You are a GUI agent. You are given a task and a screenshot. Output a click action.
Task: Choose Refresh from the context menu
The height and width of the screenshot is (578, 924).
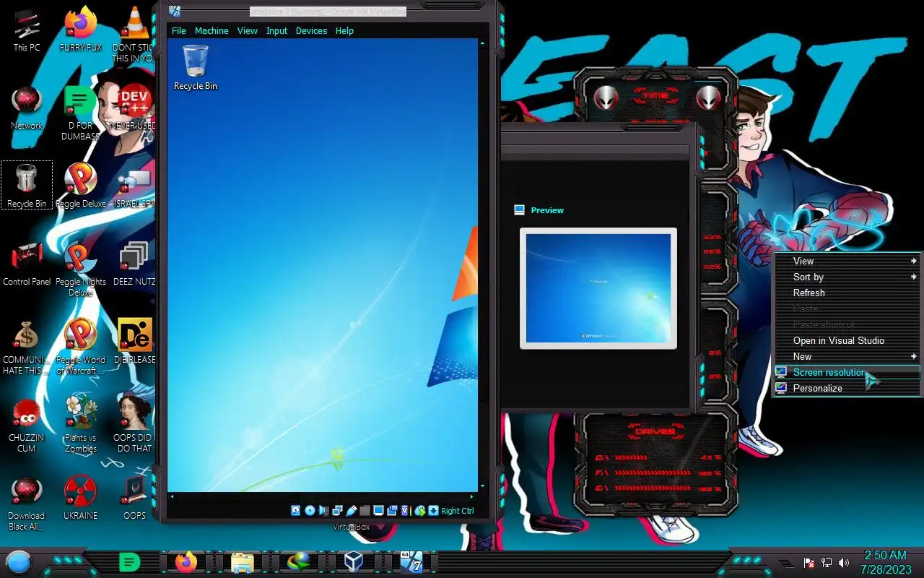[x=847, y=293]
